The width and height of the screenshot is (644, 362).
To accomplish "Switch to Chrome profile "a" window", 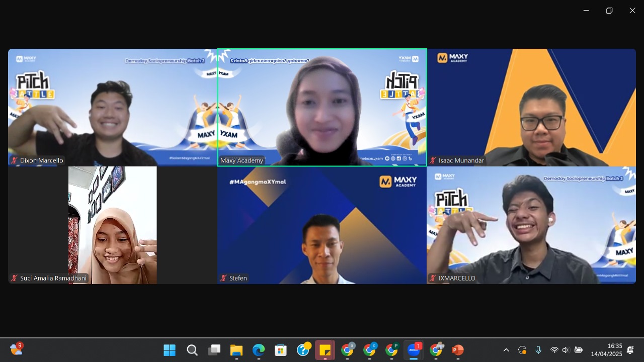I will [348, 349].
